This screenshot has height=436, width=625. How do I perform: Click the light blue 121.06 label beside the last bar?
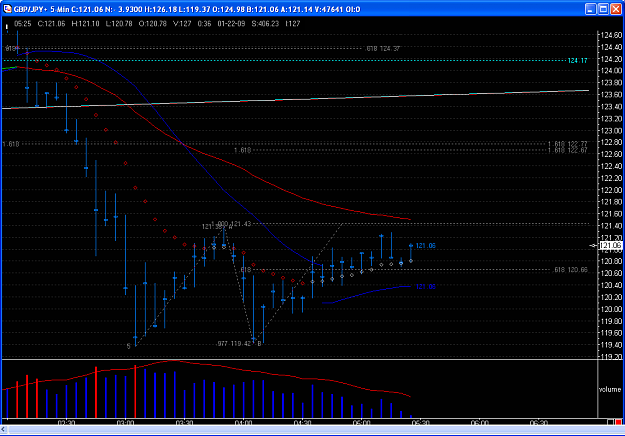(425, 245)
